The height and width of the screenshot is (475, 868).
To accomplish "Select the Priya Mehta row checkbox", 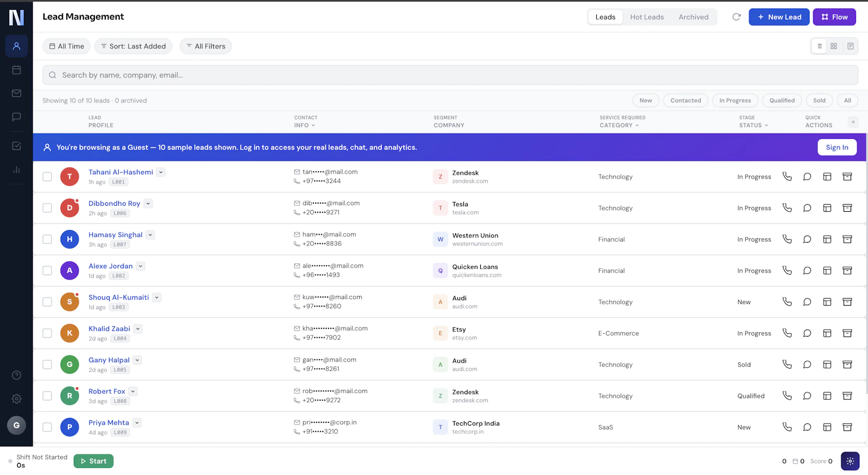I will pos(47,427).
